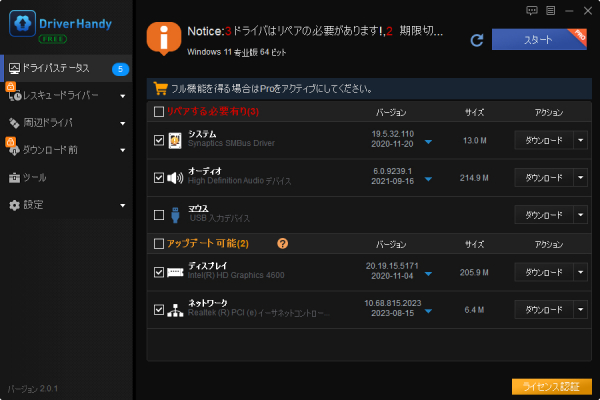Expand the 設定 sidebar menu arrow
Image resolution: width=600 pixels, height=400 pixels.
[x=122, y=205]
